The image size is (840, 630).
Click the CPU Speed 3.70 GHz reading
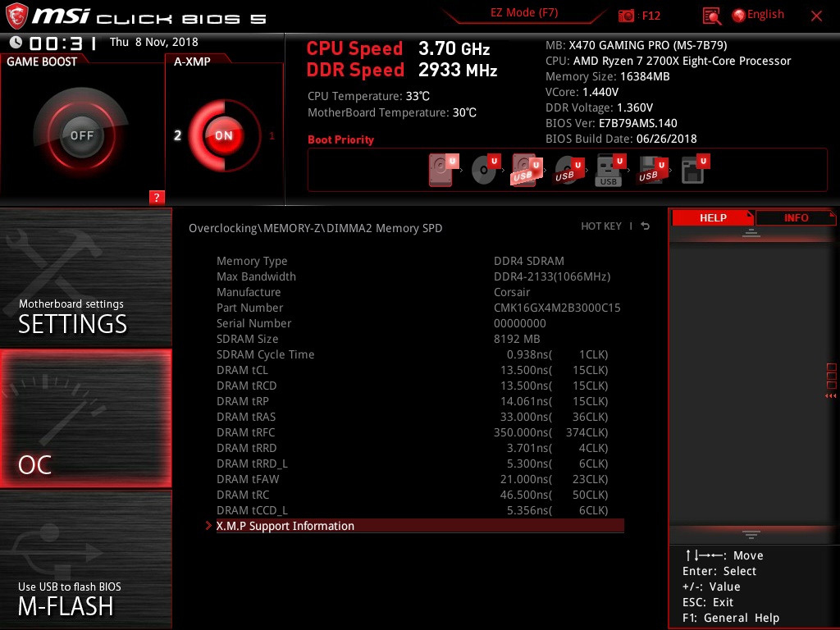[x=398, y=48]
